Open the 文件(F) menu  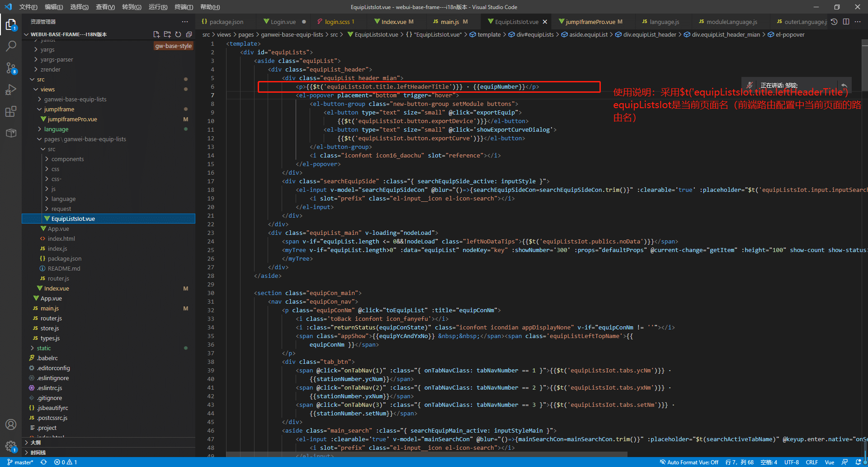[28, 7]
